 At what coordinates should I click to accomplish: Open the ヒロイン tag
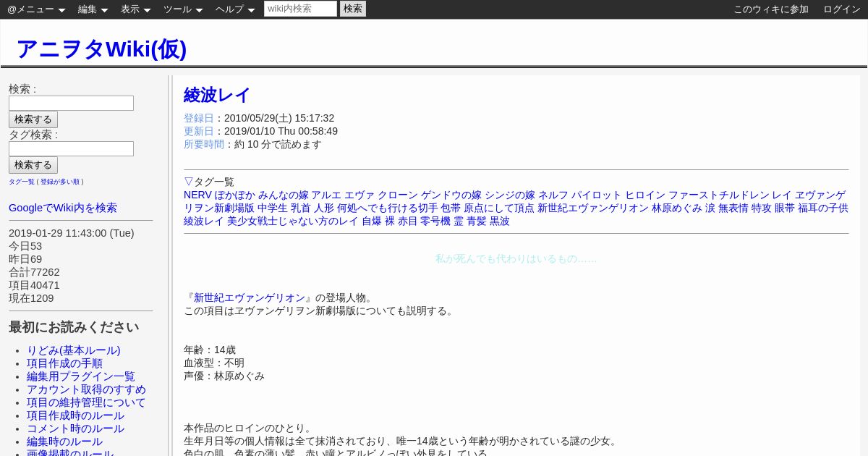click(x=645, y=195)
